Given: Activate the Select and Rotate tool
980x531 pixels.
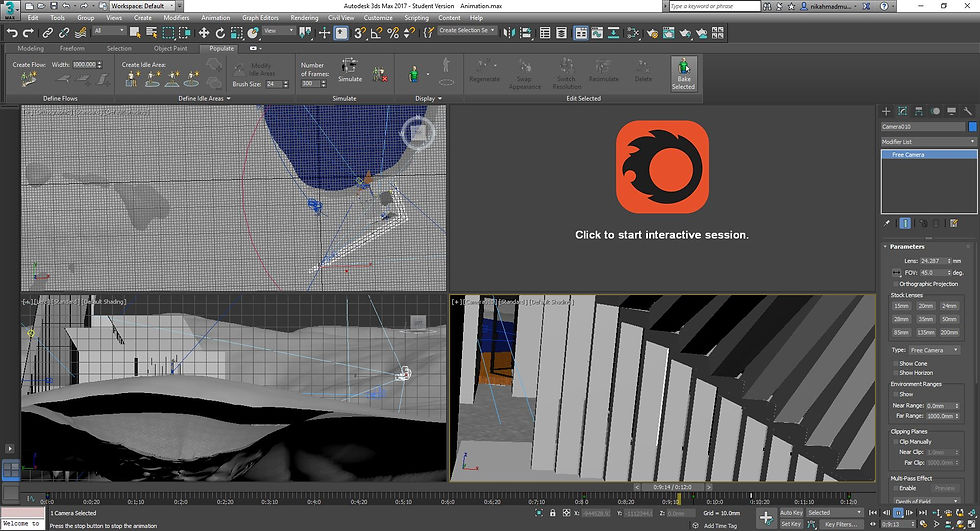Looking at the screenshot, I should pos(220,33).
